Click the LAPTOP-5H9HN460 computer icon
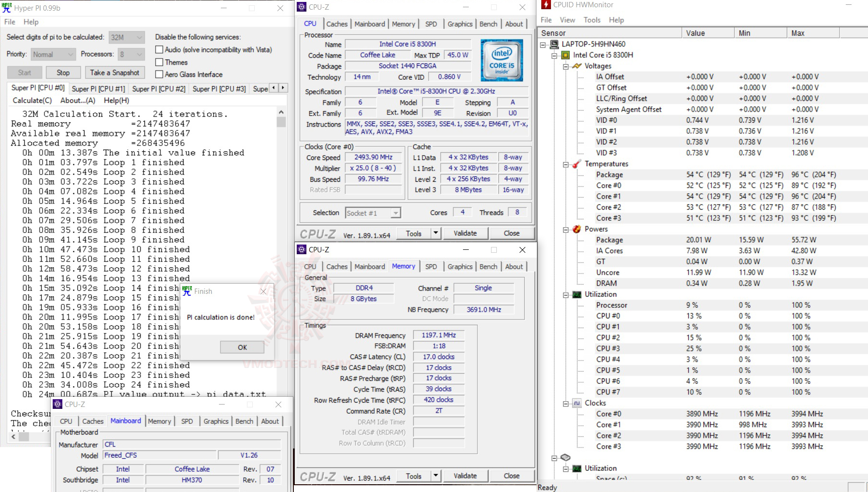Screen dimensions: 868x492 click(x=554, y=44)
